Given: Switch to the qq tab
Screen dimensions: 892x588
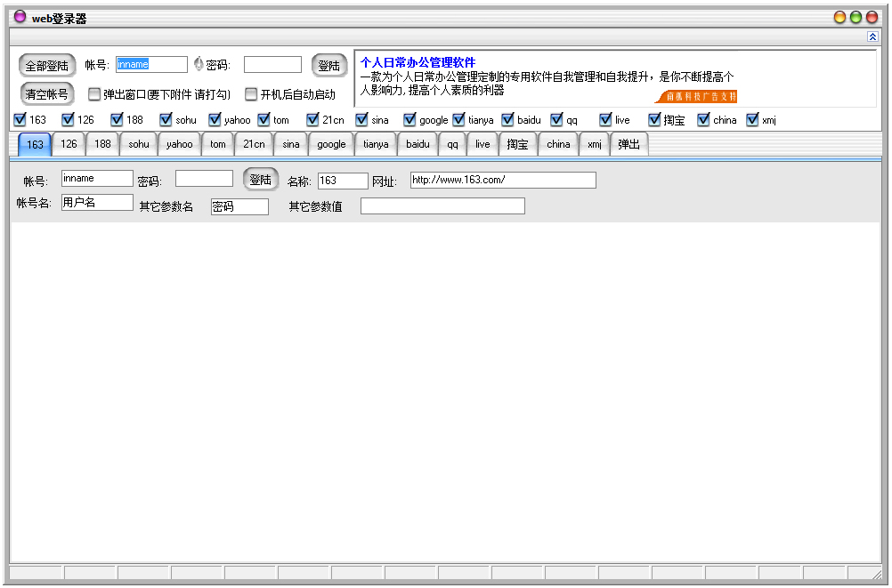Looking at the screenshot, I should coord(451,143).
